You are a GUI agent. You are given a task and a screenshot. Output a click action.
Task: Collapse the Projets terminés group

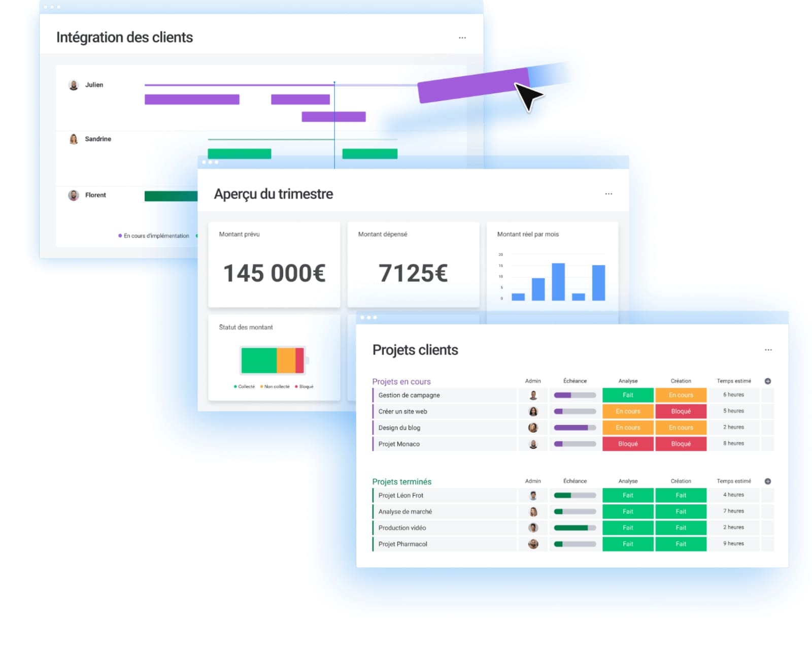402,481
